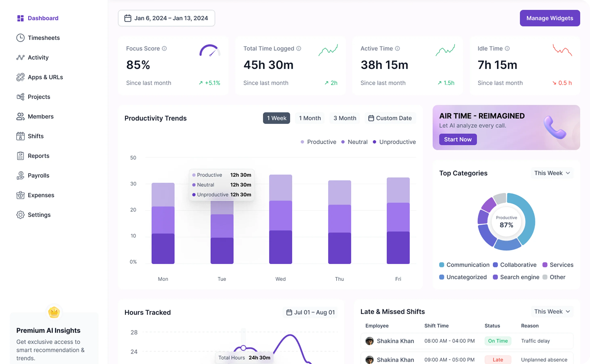This screenshot has width=590, height=364.
Task: Switch to the 1 Month trends tab
Action: coord(310,118)
